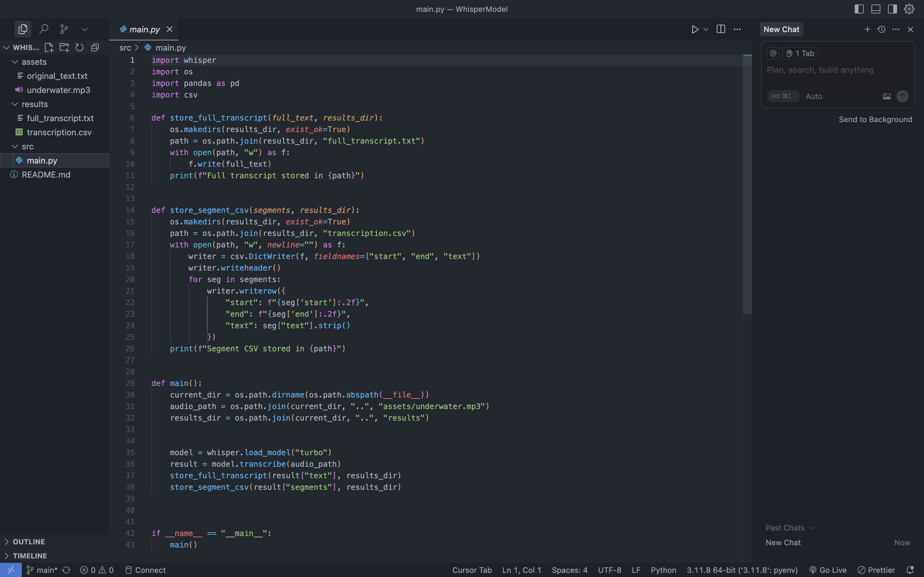Split the editor to the right
The image size is (924, 577).
pyautogui.click(x=721, y=29)
